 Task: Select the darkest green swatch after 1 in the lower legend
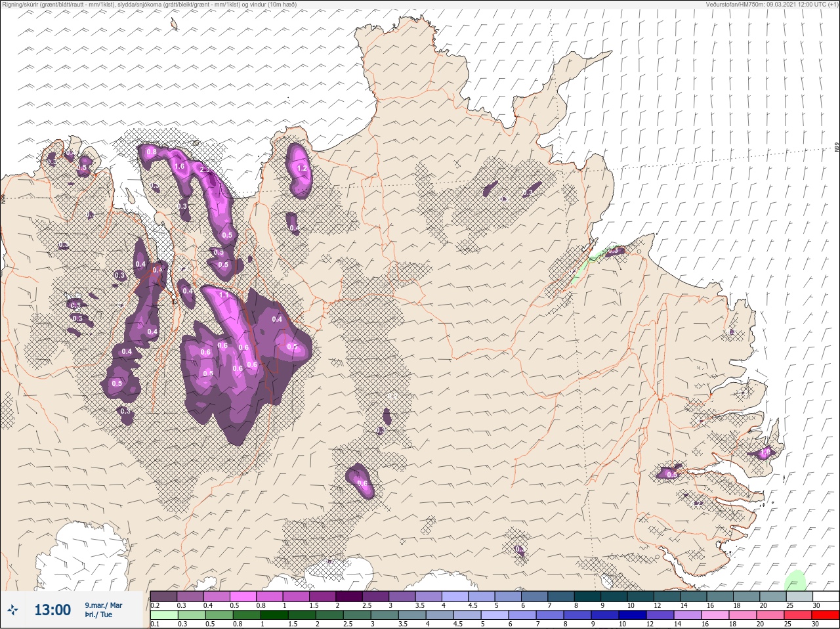(x=274, y=615)
